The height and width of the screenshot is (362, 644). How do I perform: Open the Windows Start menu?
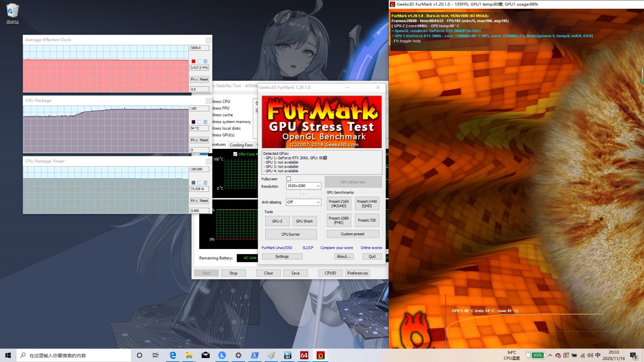point(8,355)
